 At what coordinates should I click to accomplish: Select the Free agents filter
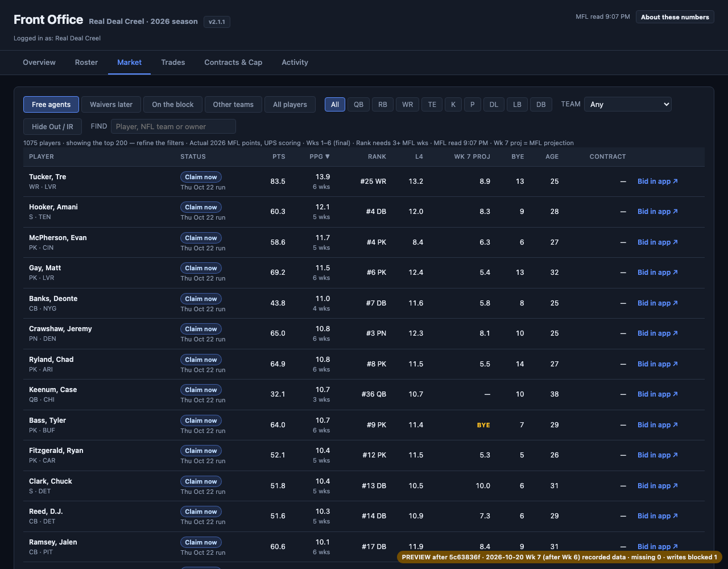pos(51,105)
